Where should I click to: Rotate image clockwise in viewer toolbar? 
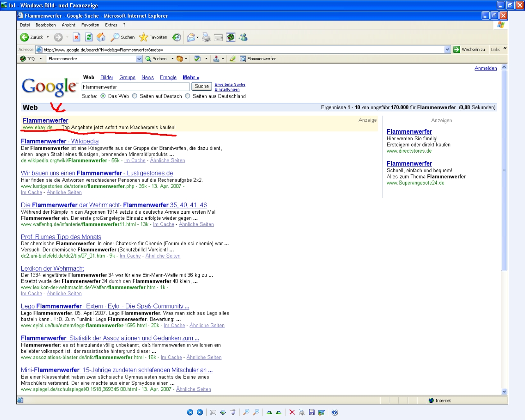(x=269, y=412)
